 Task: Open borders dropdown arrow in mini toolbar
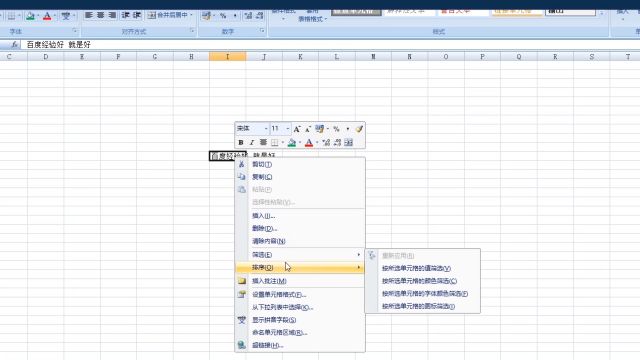[x=282, y=142]
